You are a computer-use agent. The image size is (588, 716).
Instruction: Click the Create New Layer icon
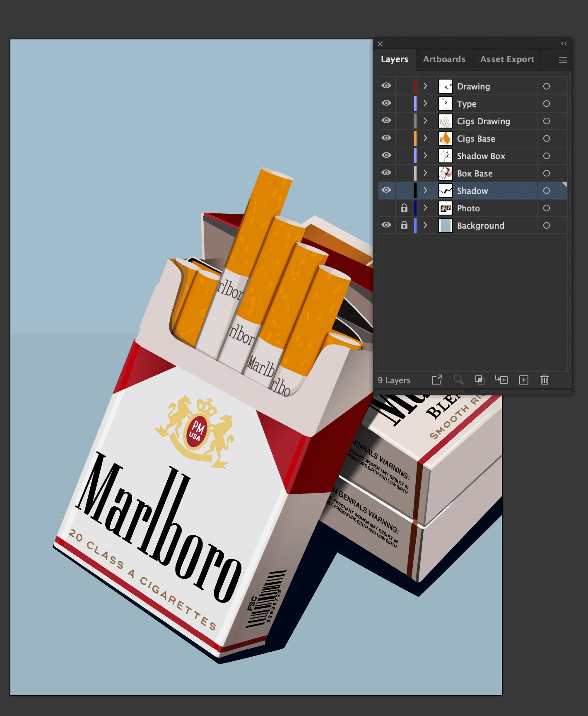click(524, 380)
